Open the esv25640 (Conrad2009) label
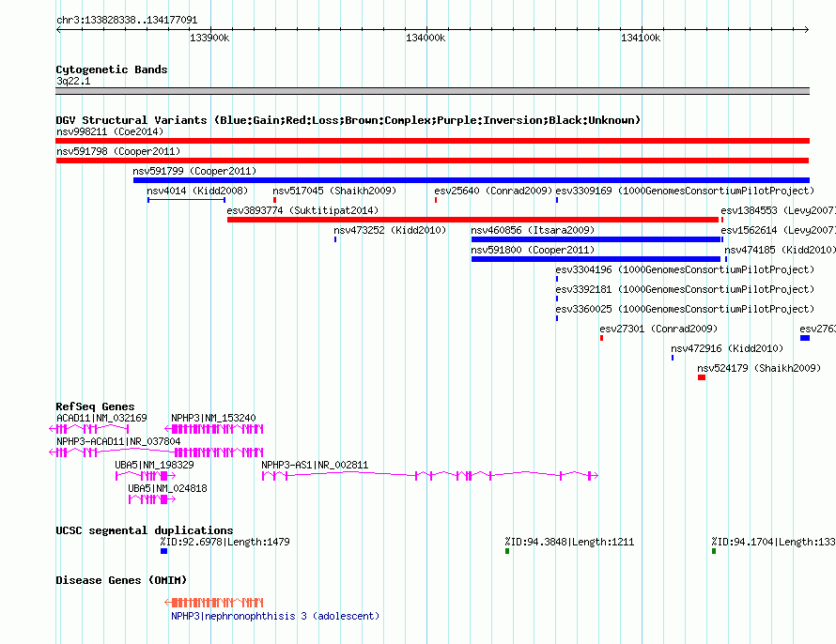Screen dimensions: 836x644 493,191
